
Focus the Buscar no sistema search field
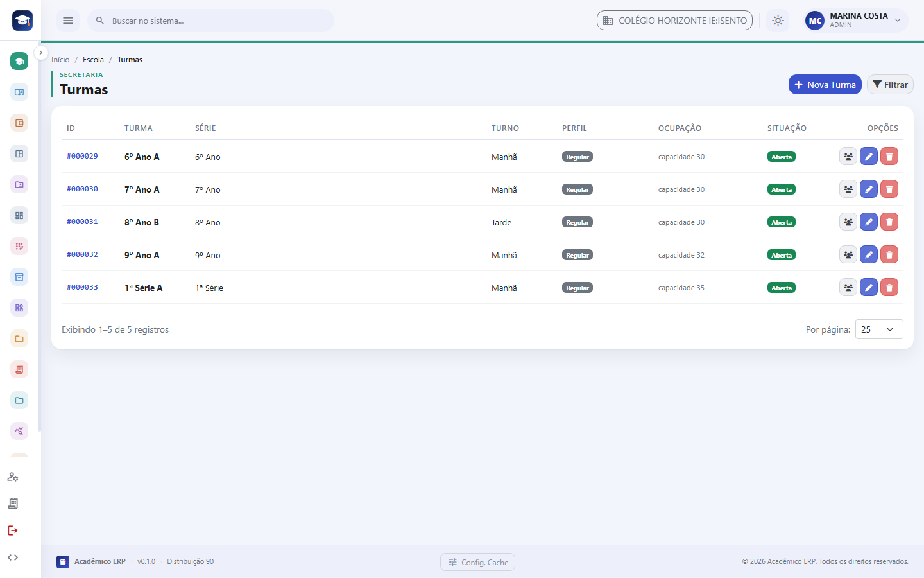[x=211, y=21]
